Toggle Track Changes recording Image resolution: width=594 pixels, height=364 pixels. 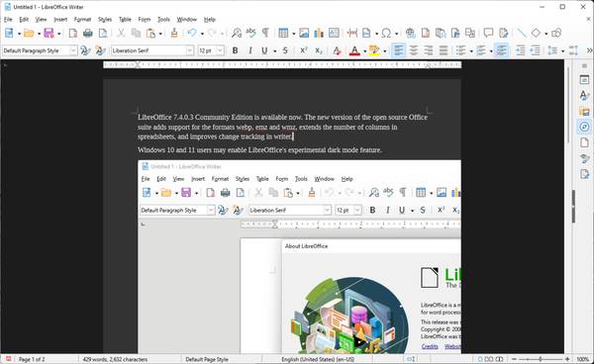(x=504, y=34)
